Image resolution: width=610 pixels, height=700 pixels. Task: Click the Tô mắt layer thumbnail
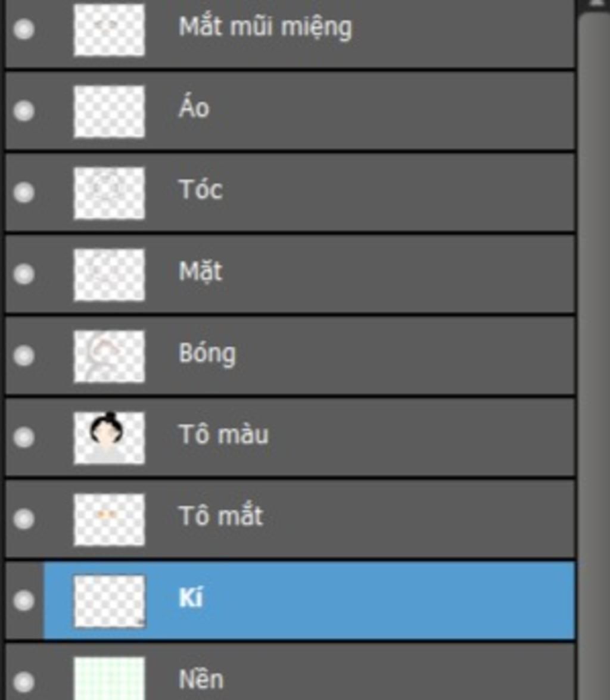coord(109,519)
